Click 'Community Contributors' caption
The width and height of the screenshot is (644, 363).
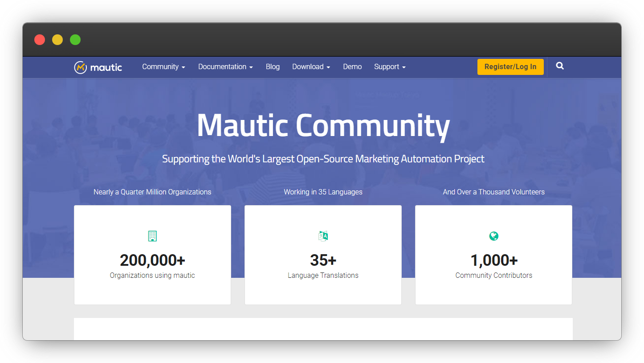(x=493, y=276)
